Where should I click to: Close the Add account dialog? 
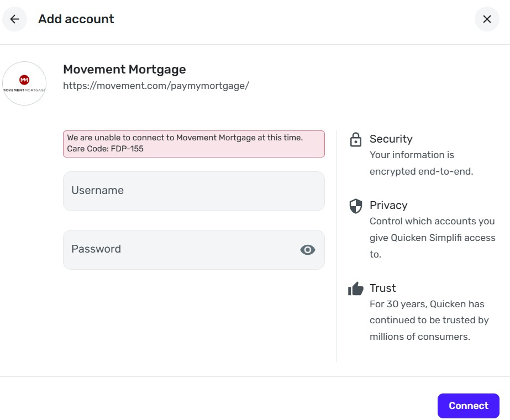click(487, 19)
